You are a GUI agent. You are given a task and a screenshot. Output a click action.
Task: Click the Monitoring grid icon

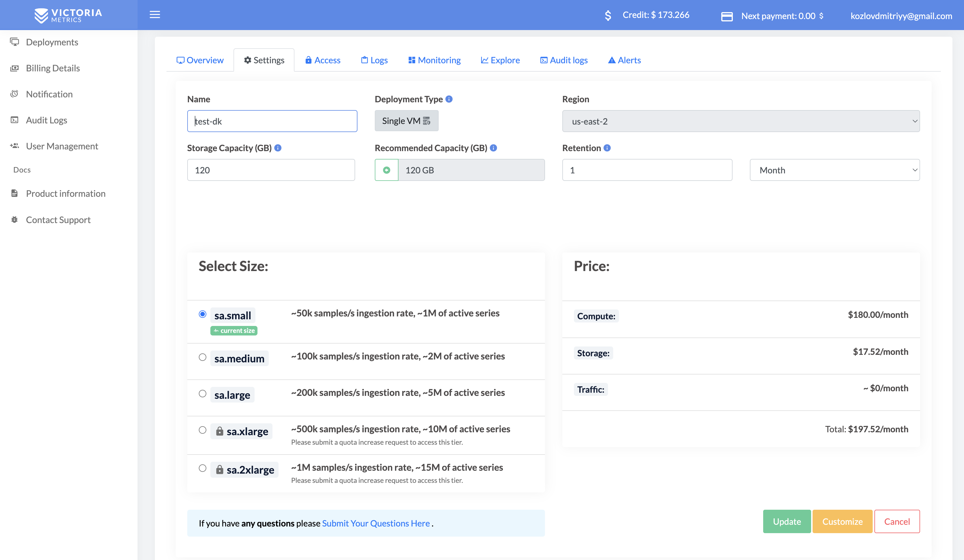point(411,60)
